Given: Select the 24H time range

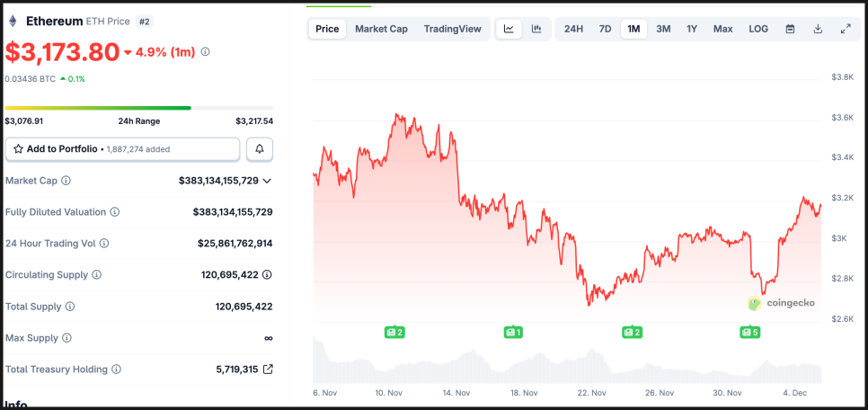Looking at the screenshot, I should click(573, 29).
